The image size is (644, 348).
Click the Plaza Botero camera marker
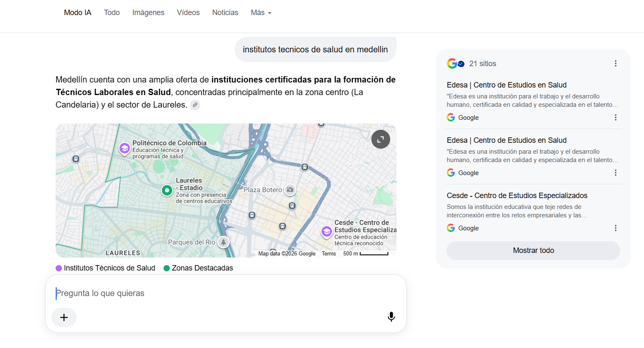point(290,190)
